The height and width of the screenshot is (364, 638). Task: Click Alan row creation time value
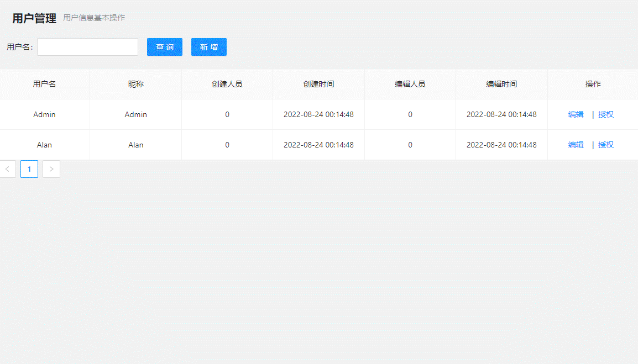[x=318, y=145]
